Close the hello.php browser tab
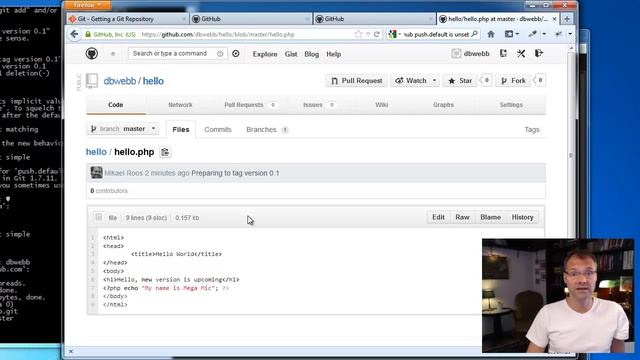The width and height of the screenshot is (640, 360). (x=554, y=19)
